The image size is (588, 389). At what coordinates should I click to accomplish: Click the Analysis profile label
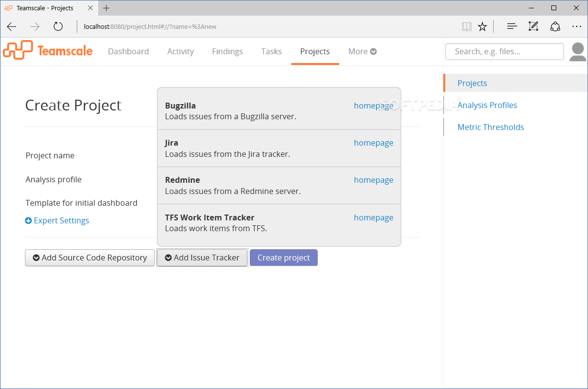(53, 179)
